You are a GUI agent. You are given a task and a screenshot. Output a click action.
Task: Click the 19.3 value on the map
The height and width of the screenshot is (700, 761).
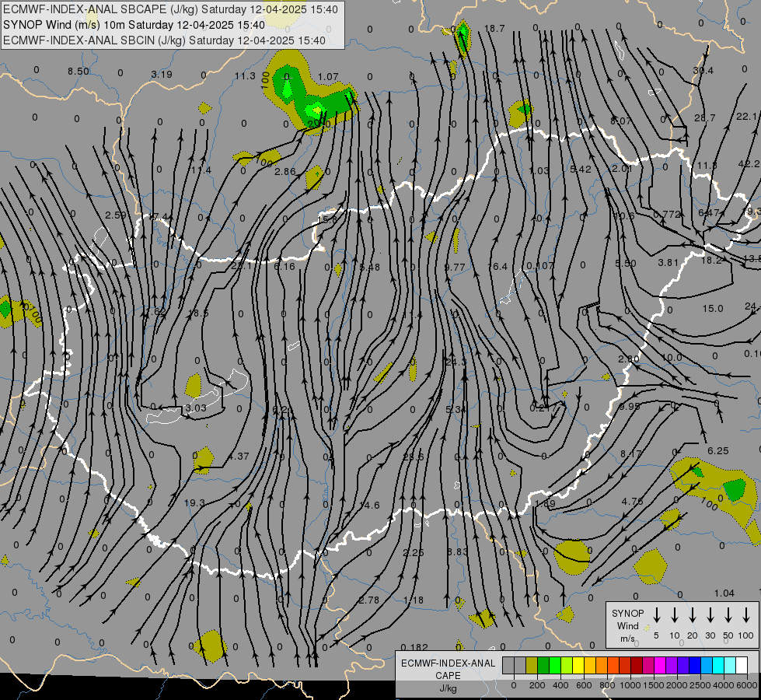tap(194, 502)
